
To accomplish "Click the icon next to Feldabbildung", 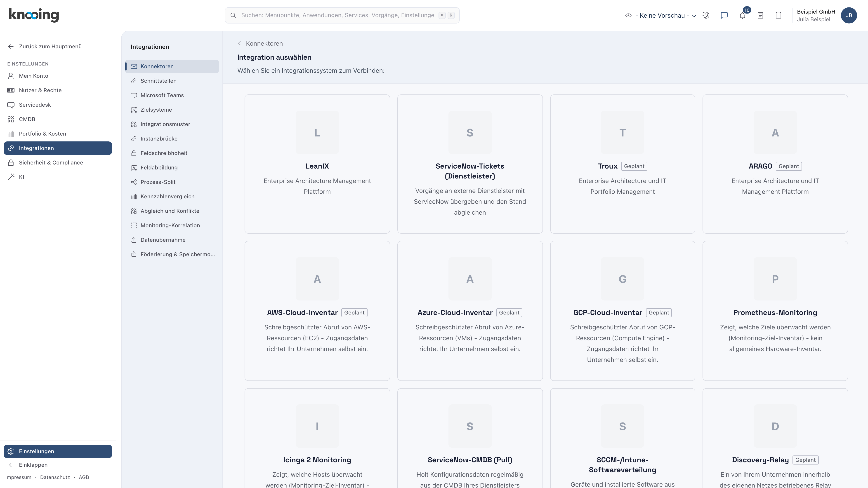I will pyautogui.click(x=134, y=168).
